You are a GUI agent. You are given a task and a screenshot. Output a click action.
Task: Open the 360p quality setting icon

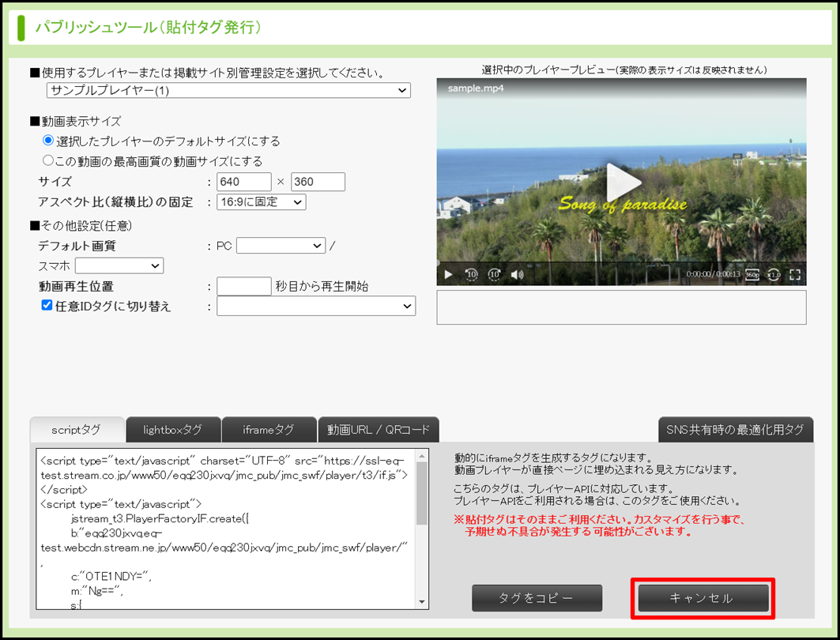(x=752, y=275)
